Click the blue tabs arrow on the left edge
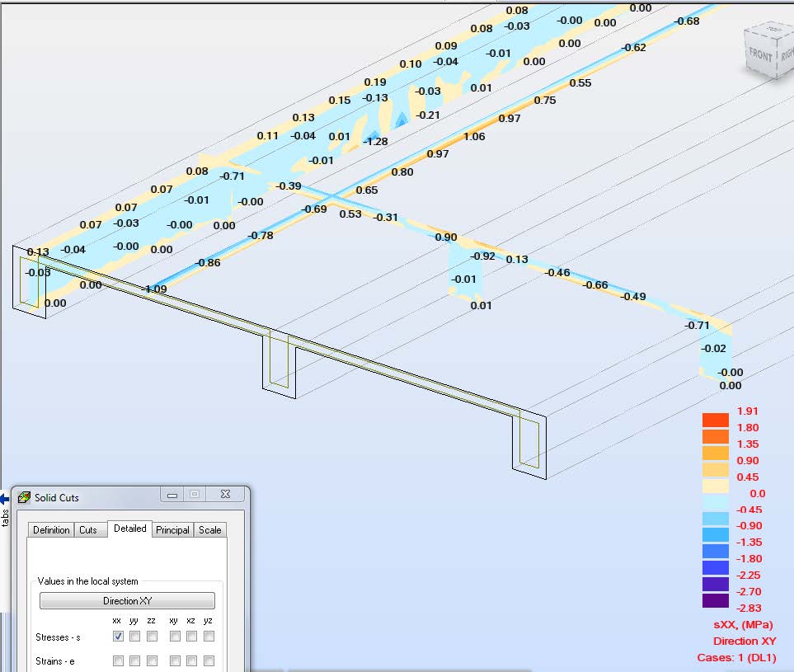The image size is (794, 672). (x=5, y=497)
